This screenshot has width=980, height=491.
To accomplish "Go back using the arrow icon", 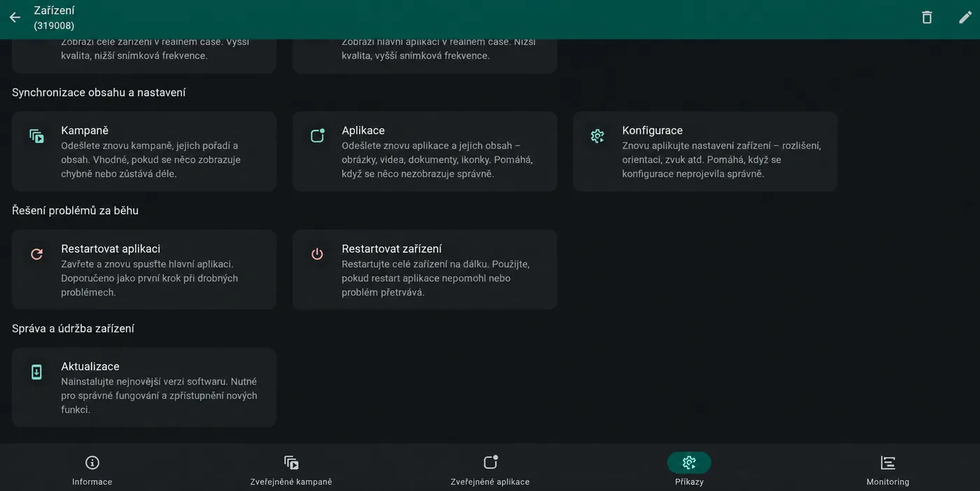I will (x=15, y=17).
